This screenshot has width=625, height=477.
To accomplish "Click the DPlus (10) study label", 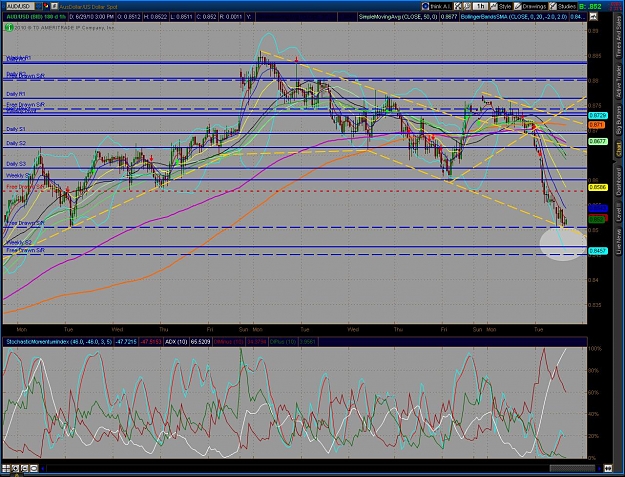I will click(x=284, y=342).
